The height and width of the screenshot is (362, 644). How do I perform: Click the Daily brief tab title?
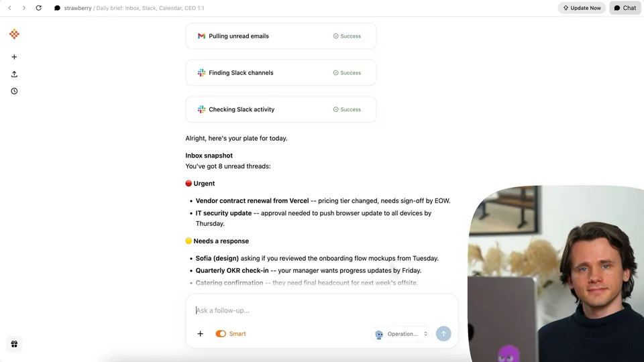coord(150,8)
